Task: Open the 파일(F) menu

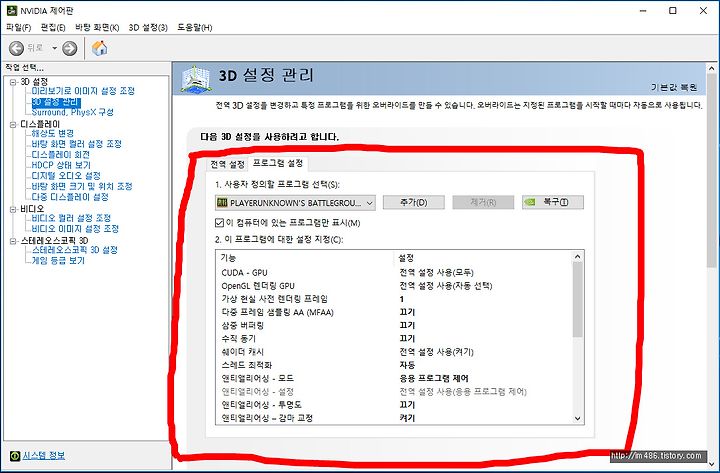Action: (x=18, y=28)
